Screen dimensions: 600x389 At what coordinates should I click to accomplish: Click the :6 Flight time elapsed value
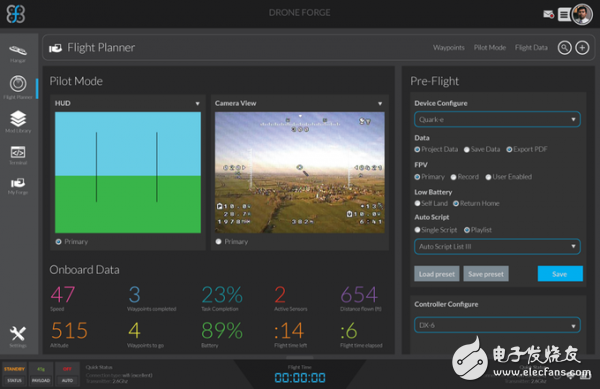point(349,330)
